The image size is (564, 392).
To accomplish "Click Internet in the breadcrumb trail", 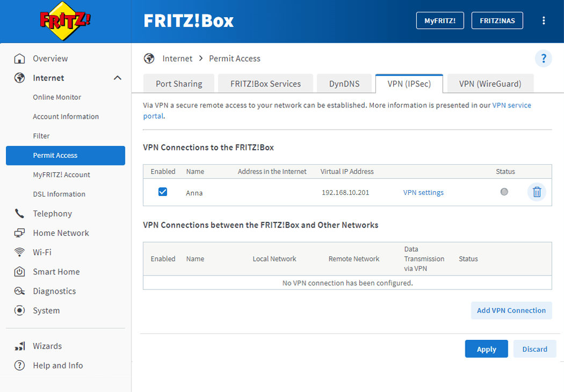I will (x=177, y=58).
